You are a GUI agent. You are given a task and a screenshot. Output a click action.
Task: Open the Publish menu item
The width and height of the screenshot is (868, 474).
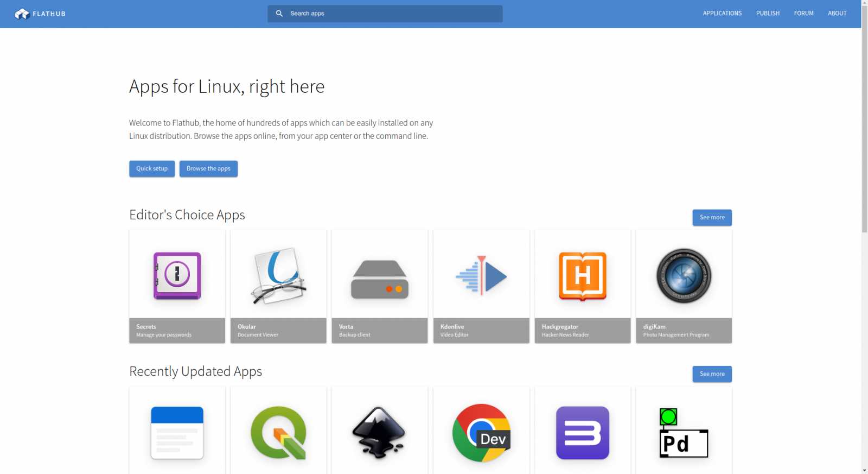pos(768,14)
